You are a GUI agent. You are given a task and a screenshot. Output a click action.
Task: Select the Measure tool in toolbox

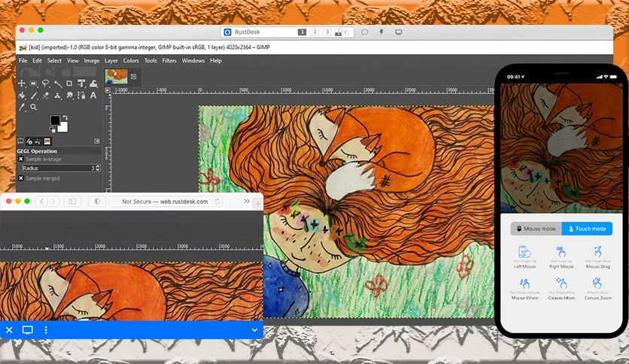point(58,83)
